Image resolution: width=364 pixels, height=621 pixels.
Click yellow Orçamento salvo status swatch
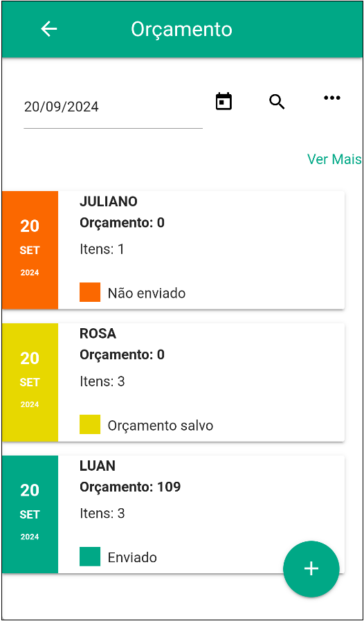90,424
